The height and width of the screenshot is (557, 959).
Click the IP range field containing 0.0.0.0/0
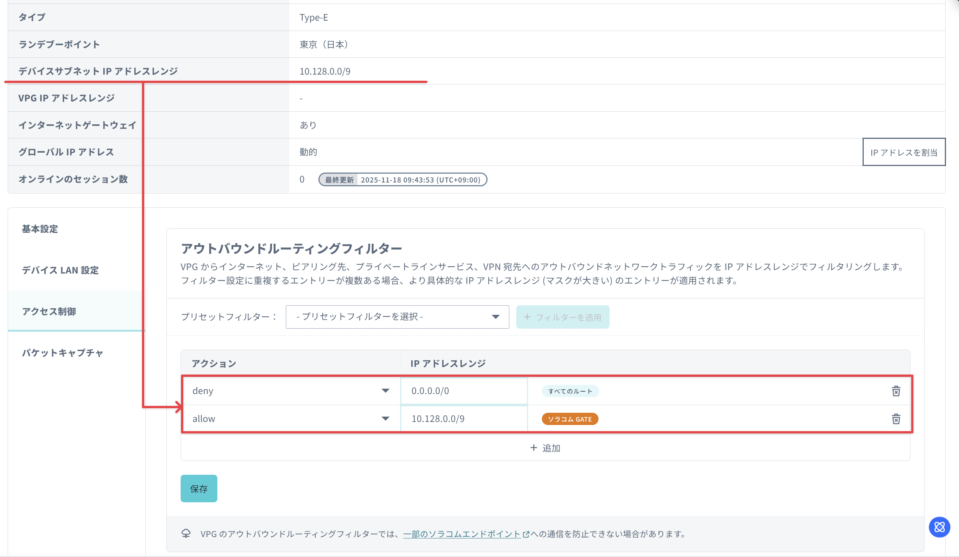click(x=463, y=391)
